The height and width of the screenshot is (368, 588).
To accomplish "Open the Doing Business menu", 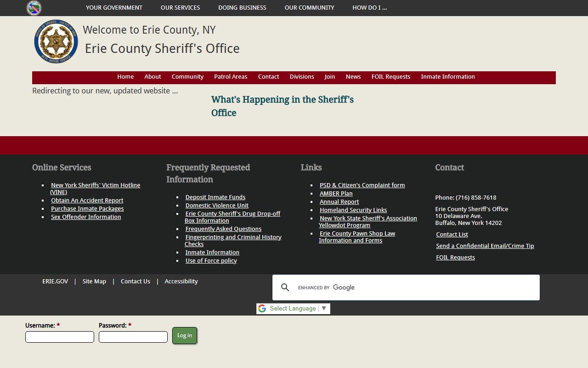I will (242, 8).
